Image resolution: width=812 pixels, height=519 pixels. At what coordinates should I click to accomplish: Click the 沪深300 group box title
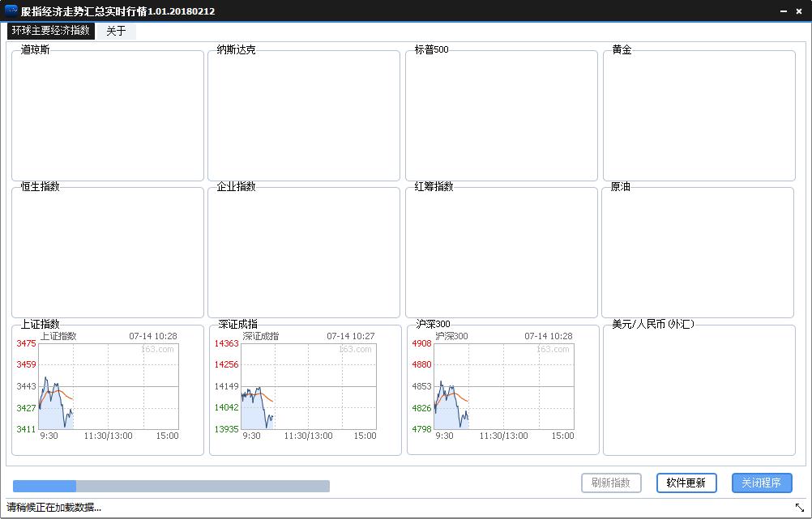(433, 324)
